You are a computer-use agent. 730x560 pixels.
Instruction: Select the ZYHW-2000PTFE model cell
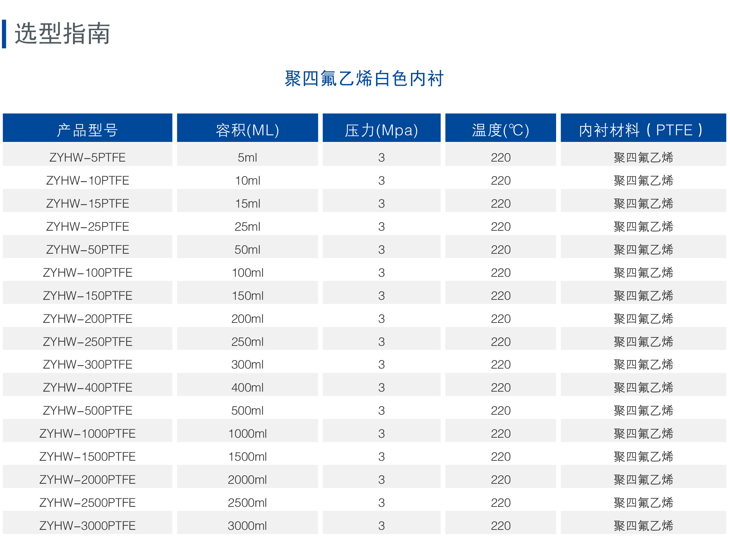click(87, 480)
